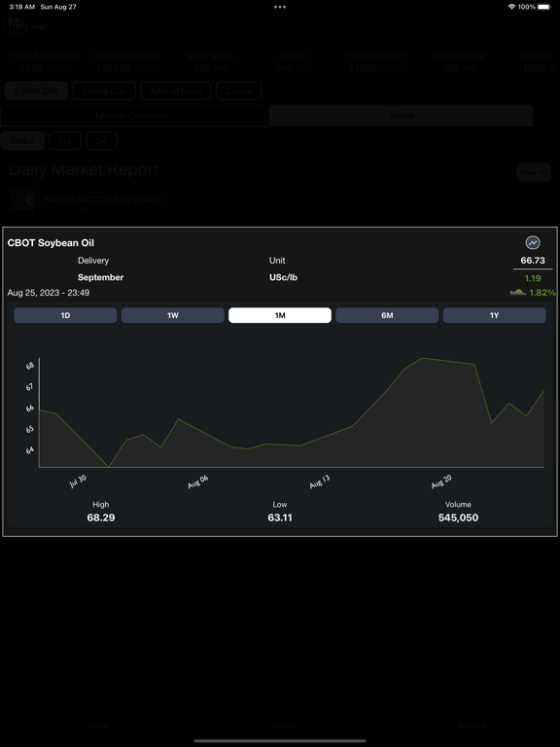Click the CBOT Soybean Oil title
The image size is (560, 747).
(51, 243)
